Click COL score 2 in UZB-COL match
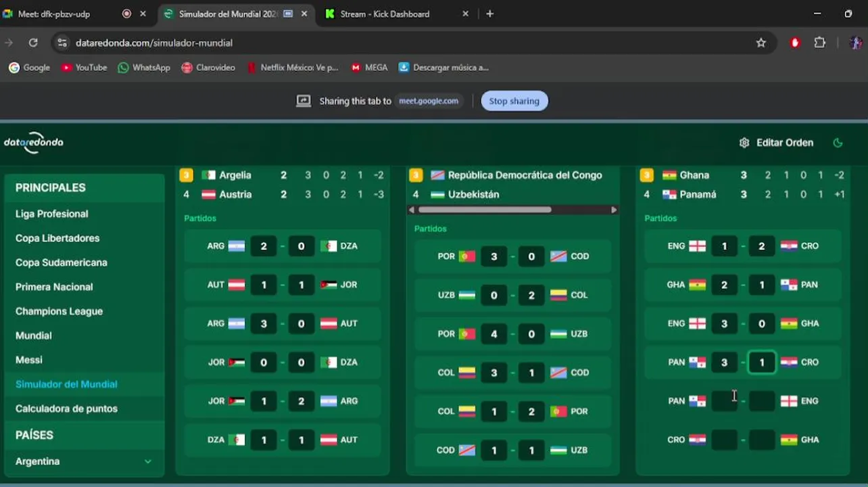Screen dimensions: 868x487 (531, 295)
